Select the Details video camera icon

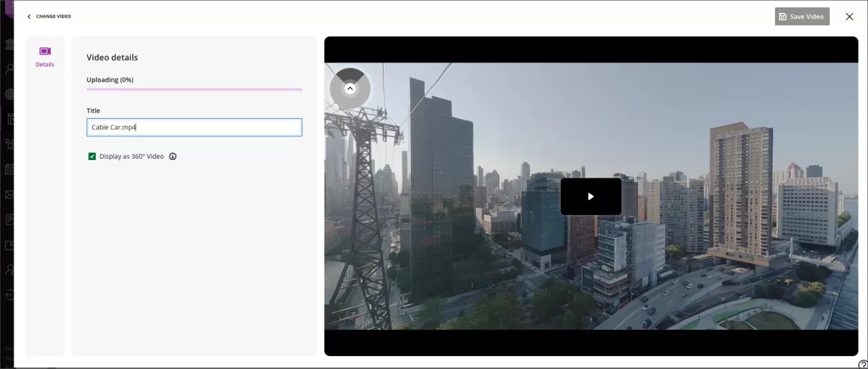pyautogui.click(x=45, y=52)
